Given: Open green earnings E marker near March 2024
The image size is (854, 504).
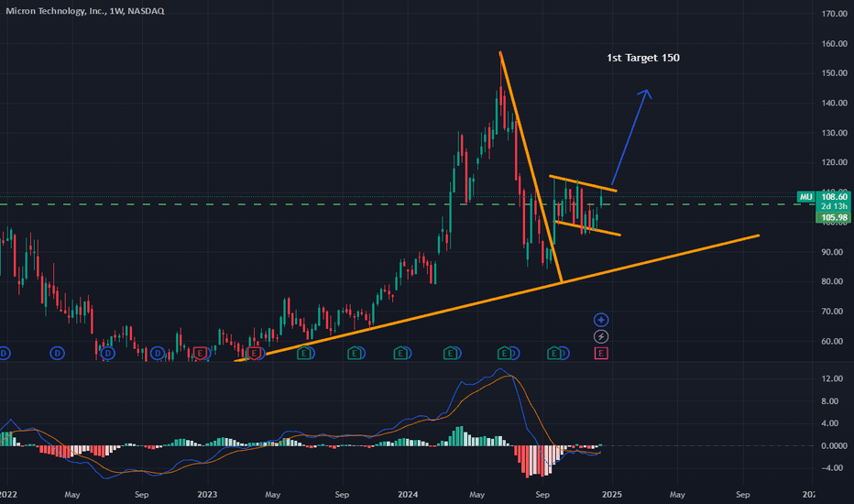Looking at the screenshot, I should pyautogui.click(x=450, y=354).
